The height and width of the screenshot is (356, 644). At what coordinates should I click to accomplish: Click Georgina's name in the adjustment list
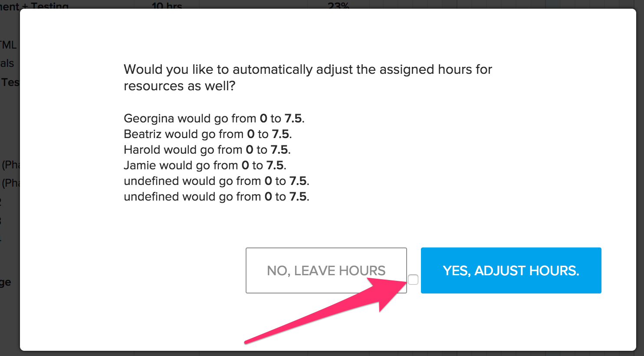coord(151,118)
